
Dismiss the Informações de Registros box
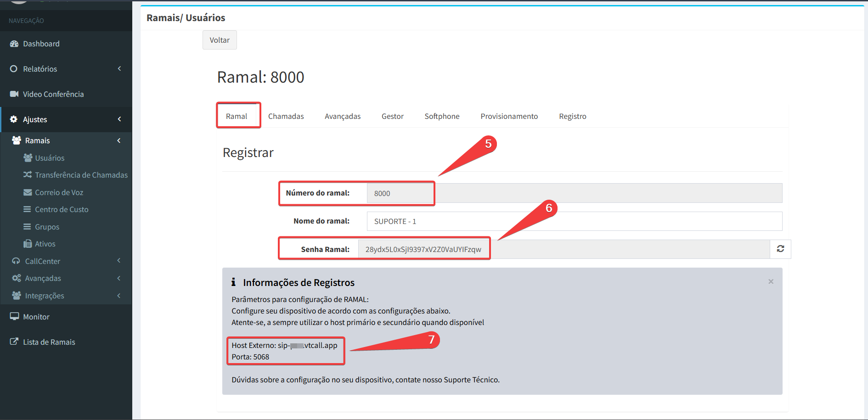pyautogui.click(x=771, y=281)
